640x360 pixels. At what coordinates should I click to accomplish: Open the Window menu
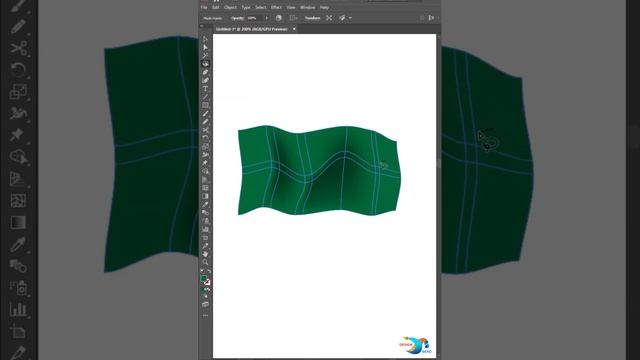click(x=307, y=7)
